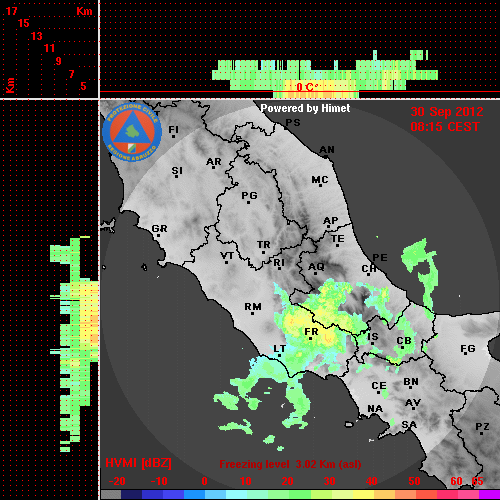Viewport: 500px width, 500px height.
Task: Click the PE city label
Action: (x=380, y=258)
